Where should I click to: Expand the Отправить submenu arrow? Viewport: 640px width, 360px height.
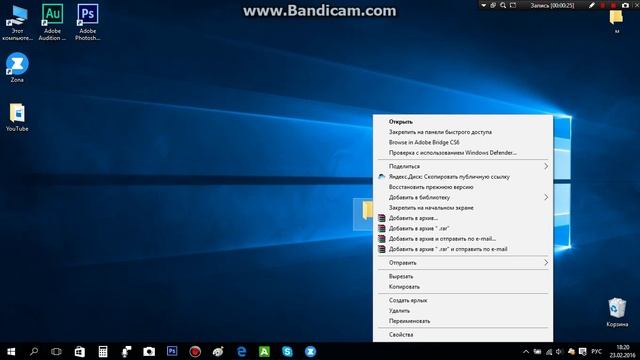tap(546, 263)
